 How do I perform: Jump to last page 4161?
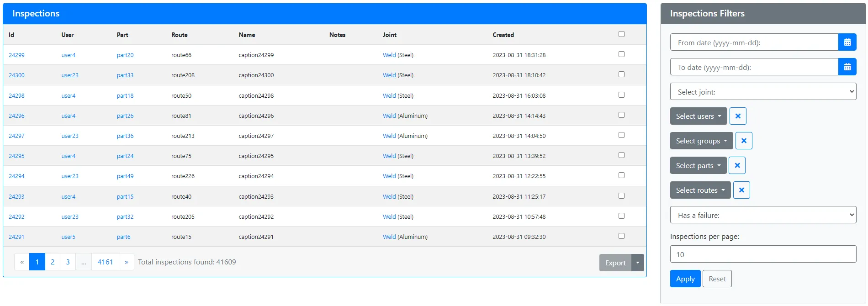105,262
